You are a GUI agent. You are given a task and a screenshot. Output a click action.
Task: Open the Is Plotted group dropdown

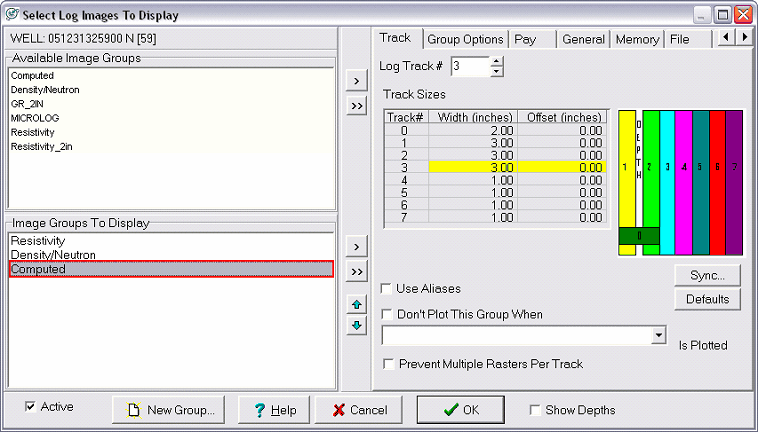click(658, 336)
